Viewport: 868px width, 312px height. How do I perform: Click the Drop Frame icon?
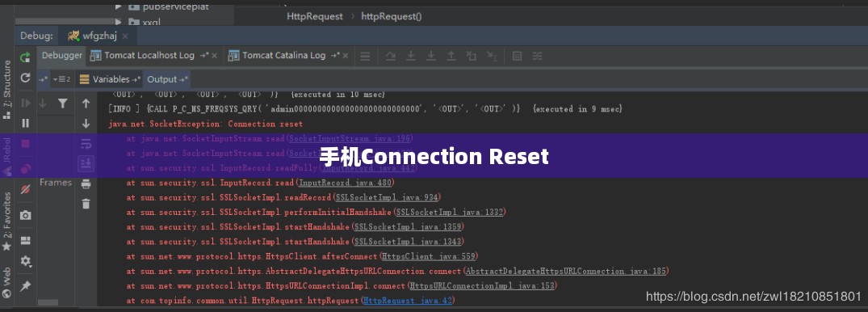coord(471,56)
